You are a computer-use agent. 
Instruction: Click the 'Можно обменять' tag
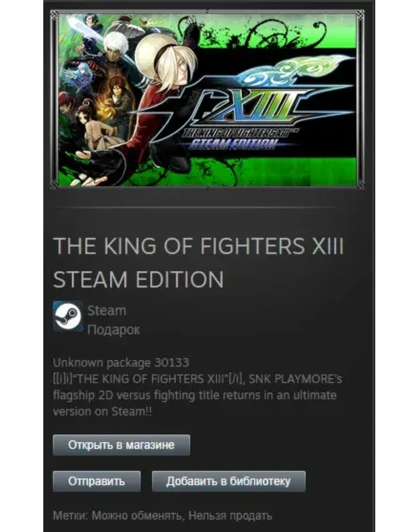[137, 516]
